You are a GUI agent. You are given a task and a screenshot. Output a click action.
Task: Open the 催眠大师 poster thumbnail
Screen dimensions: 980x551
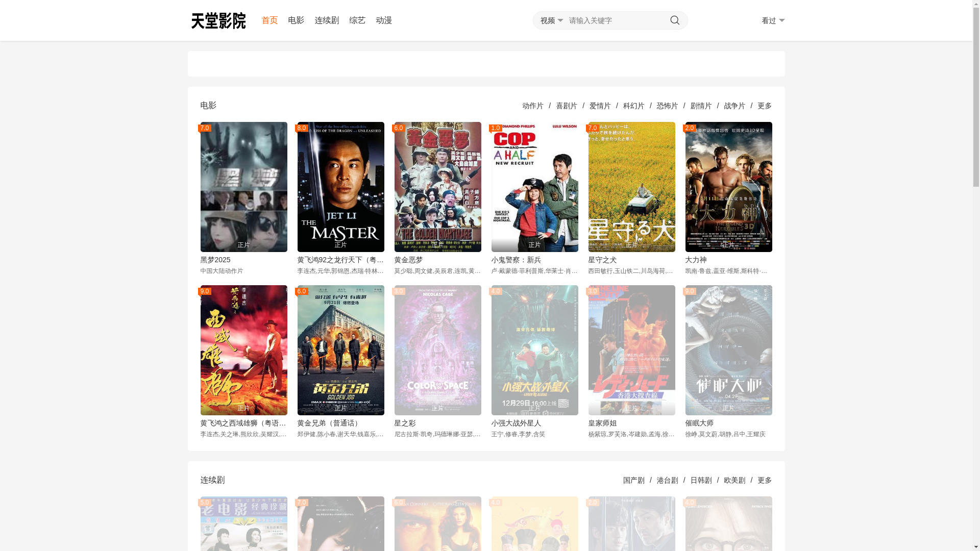[729, 350]
